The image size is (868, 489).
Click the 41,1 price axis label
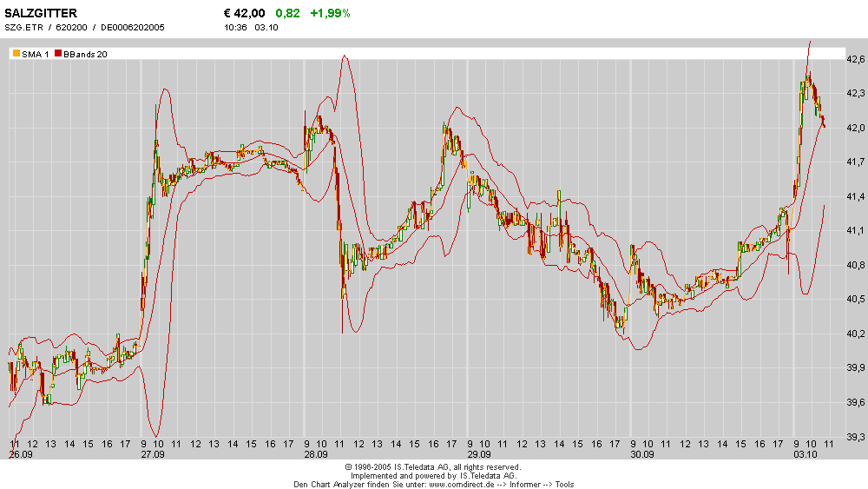pos(856,231)
